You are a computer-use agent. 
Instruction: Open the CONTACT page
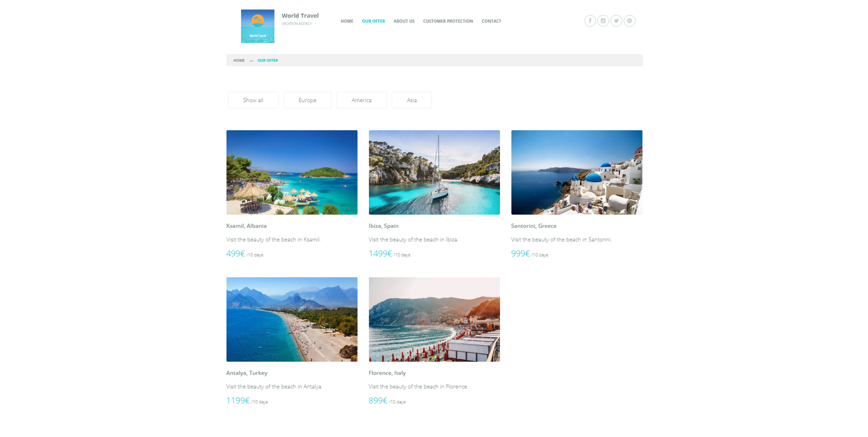[491, 21]
